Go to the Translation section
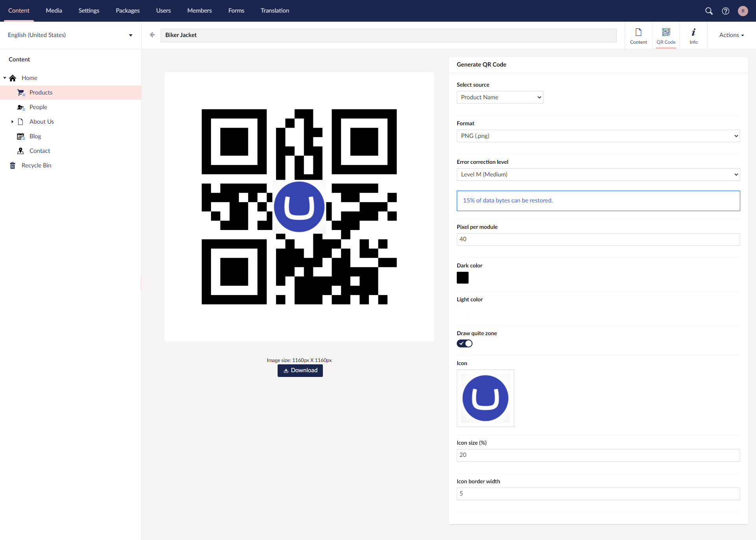756x540 pixels. (x=275, y=11)
